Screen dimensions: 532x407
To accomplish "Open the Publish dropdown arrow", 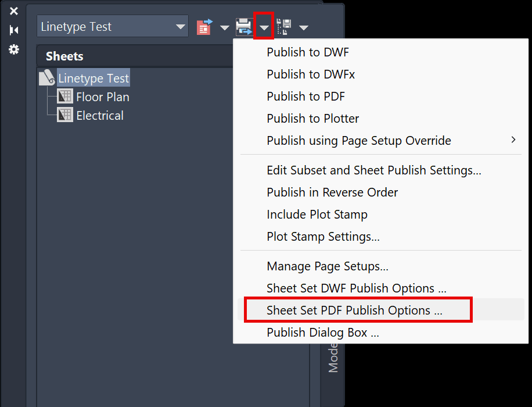I will 264,27.
